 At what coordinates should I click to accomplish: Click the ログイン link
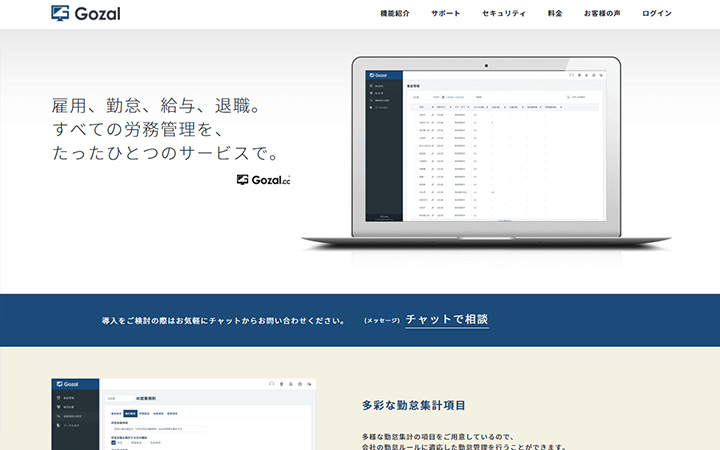pyautogui.click(x=657, y=13)
